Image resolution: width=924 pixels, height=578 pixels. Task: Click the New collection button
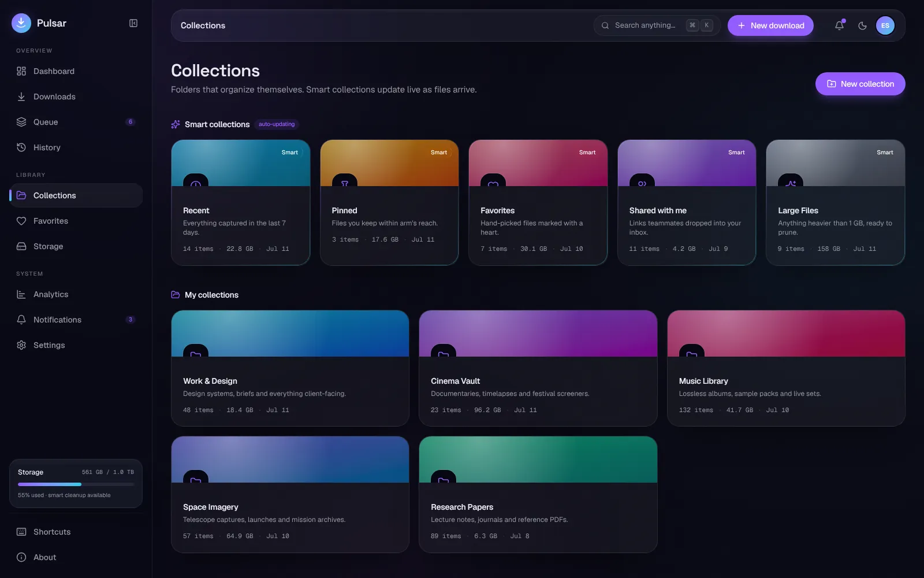tap(860, 84)
